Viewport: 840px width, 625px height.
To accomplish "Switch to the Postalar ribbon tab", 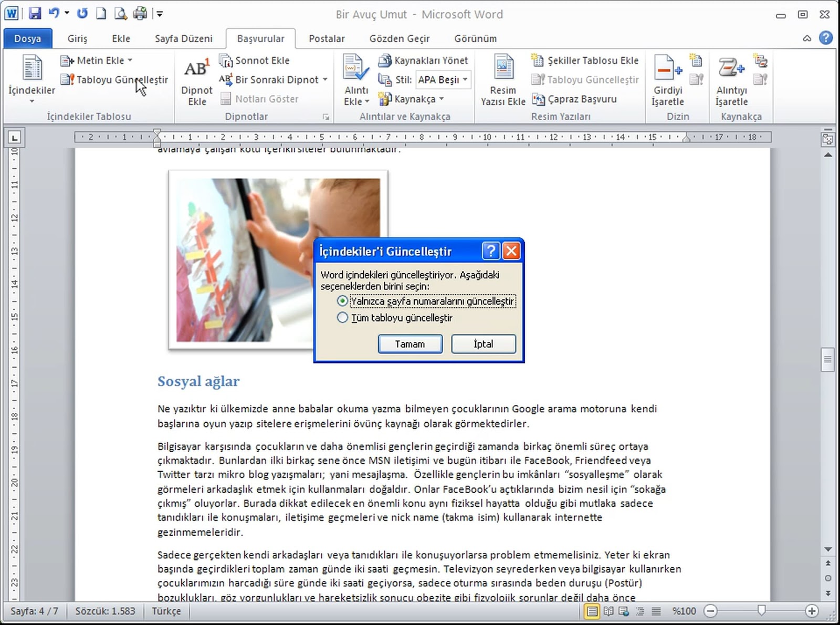I will [327, 38].
